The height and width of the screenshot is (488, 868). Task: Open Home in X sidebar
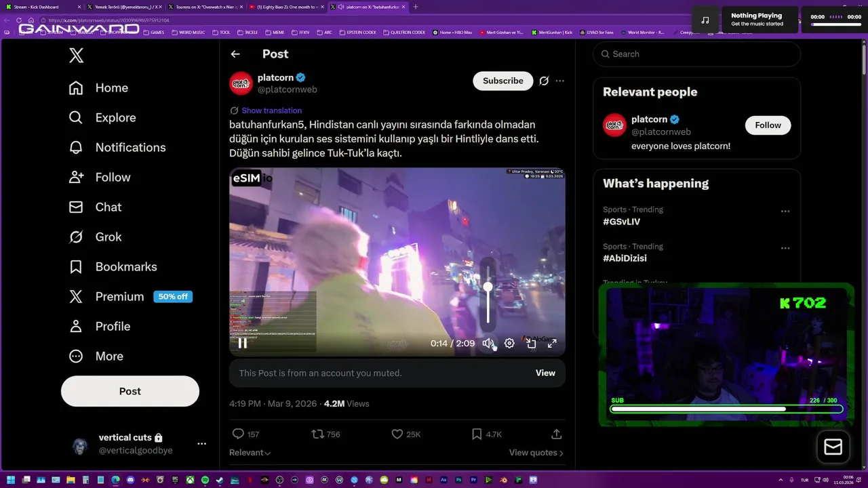point(98,87)
